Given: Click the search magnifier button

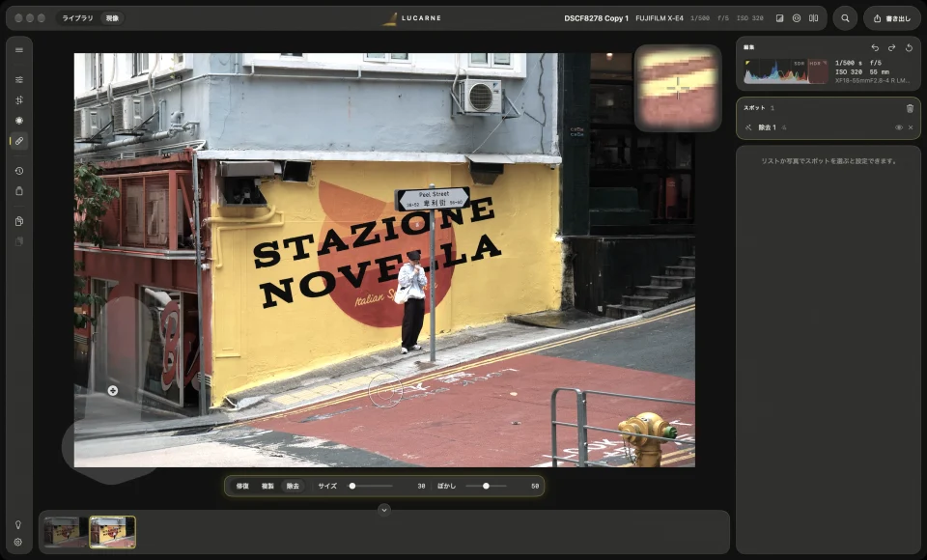Looking at the screenshot, I should 846,18.
